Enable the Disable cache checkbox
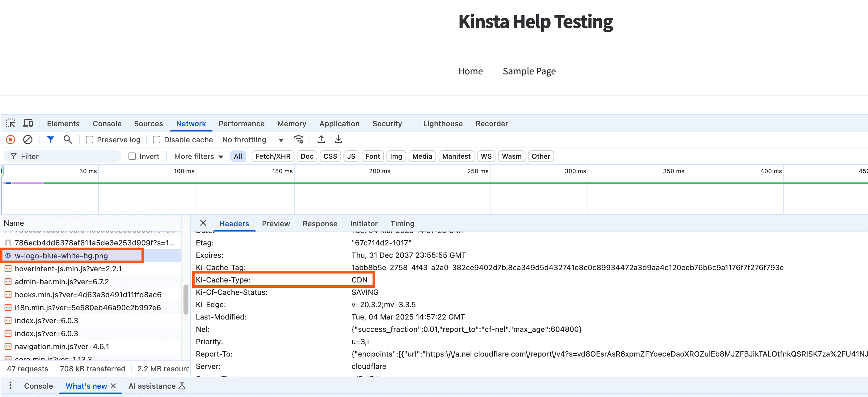This screenshot has height=397, width=868. tap(157, 140)
